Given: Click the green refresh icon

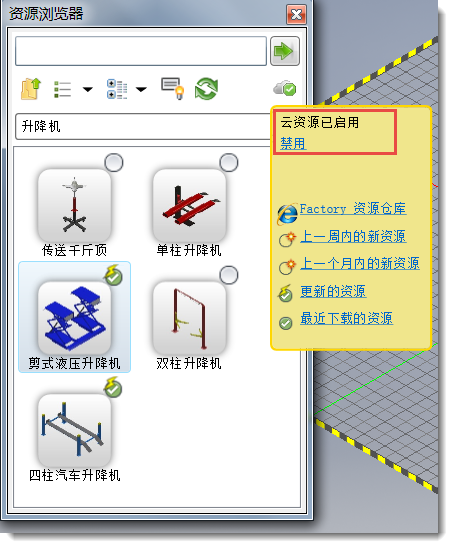Looking at the screenshot, I should tap(207, 89).
